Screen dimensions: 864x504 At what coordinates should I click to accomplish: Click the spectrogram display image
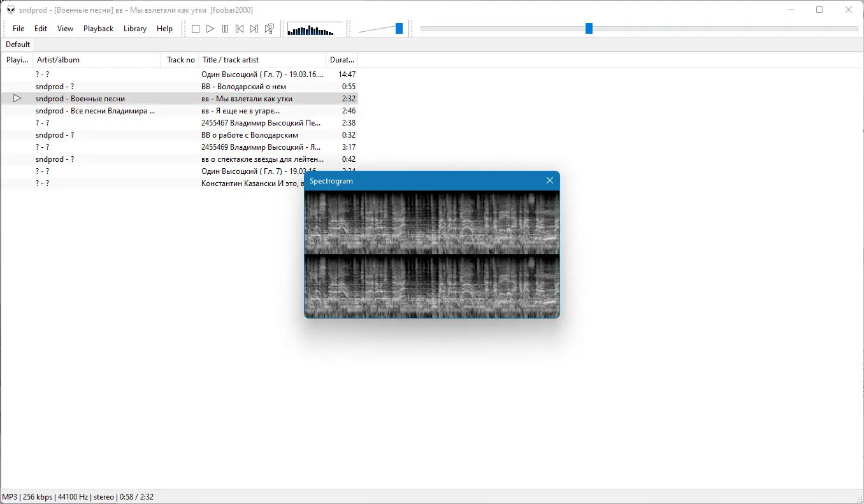point(432,255)
